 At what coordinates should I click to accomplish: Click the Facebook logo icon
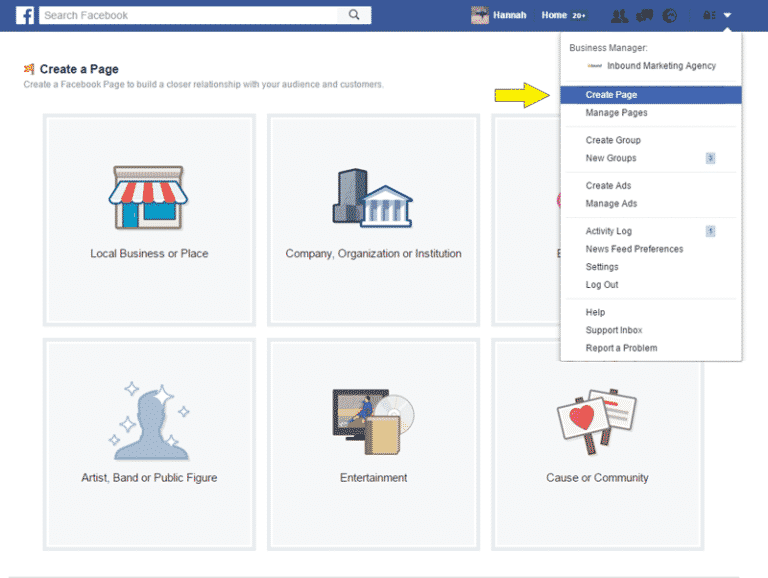click(x=25, y=15)
